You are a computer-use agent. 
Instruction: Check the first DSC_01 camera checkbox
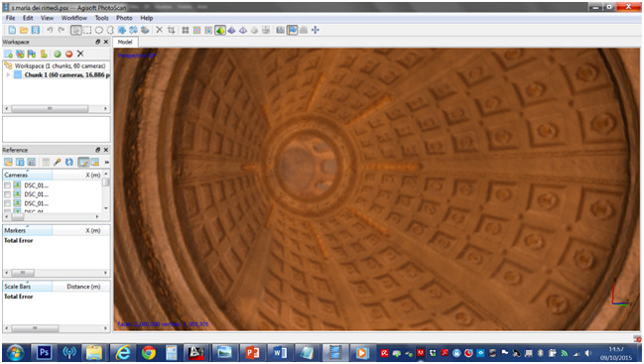(x=7, y=185)
